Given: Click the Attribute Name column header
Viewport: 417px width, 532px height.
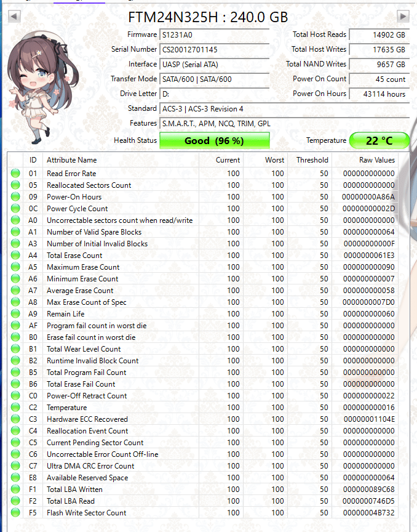Looking at the screenshot, I should click(121, 160).
